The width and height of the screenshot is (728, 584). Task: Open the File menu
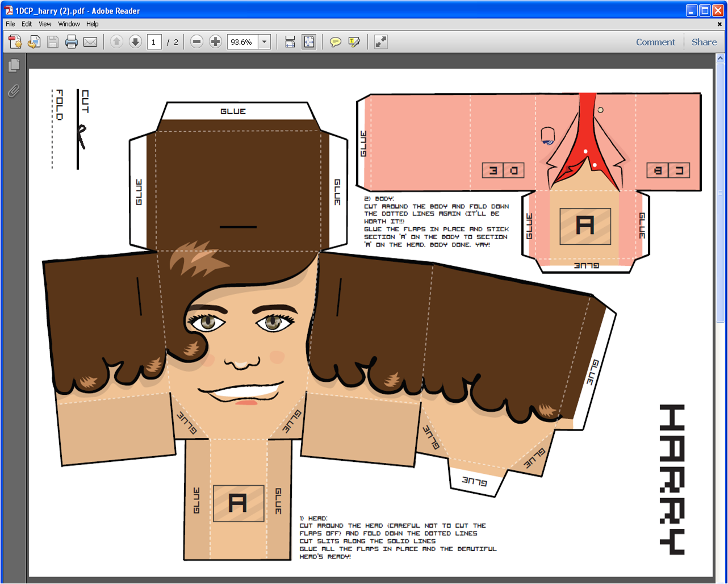[9, 24]
